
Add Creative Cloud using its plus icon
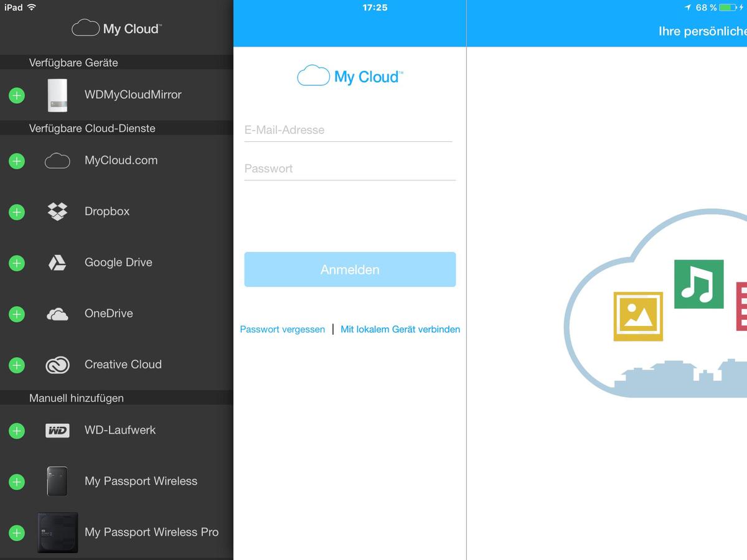pos(17,365)
